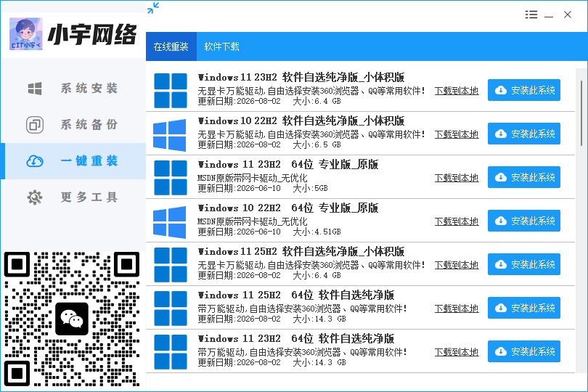The height and width of the screenshot is (392, 588).
Task: Install Windows 10 22H2 小体积版 system
Action: point(524,134)
